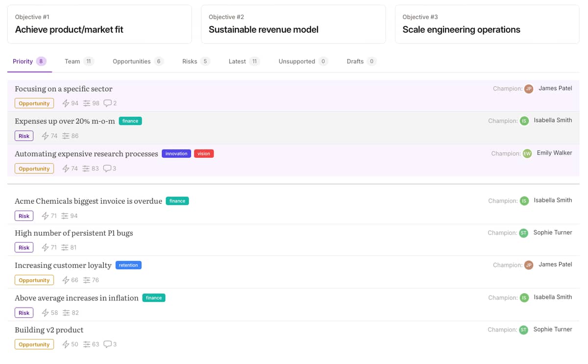
Task: Click comment icon on Focusing on sector row
Action: click(x=107, y=103)
